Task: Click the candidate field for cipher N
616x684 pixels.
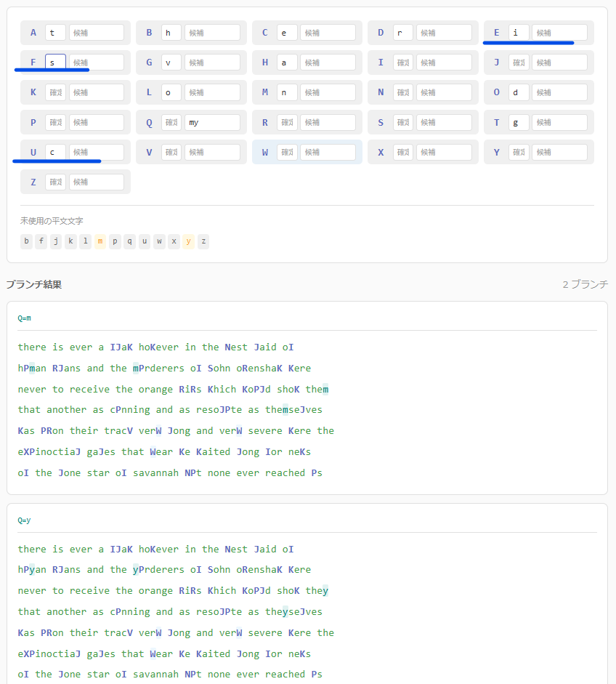Action: [443, 92]
